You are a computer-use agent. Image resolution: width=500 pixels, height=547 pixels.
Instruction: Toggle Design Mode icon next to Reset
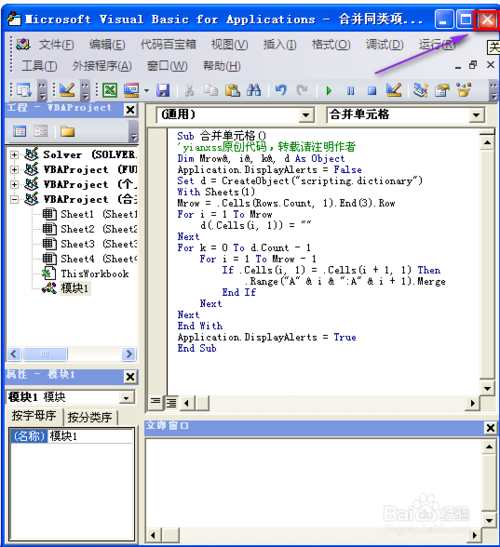(394, 91)
